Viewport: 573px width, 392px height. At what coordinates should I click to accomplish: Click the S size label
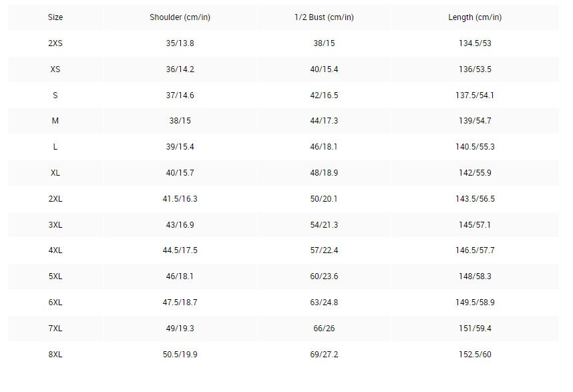click(55, 95)
